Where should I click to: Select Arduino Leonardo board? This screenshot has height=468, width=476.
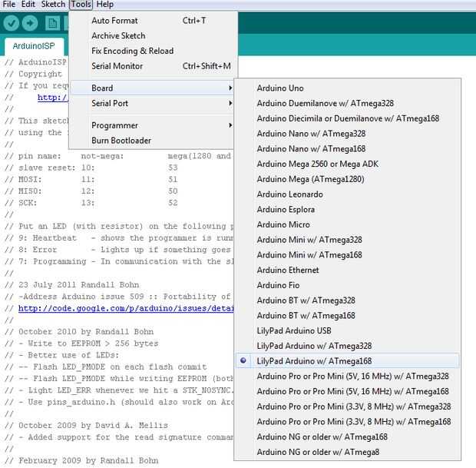coord(347,194)
